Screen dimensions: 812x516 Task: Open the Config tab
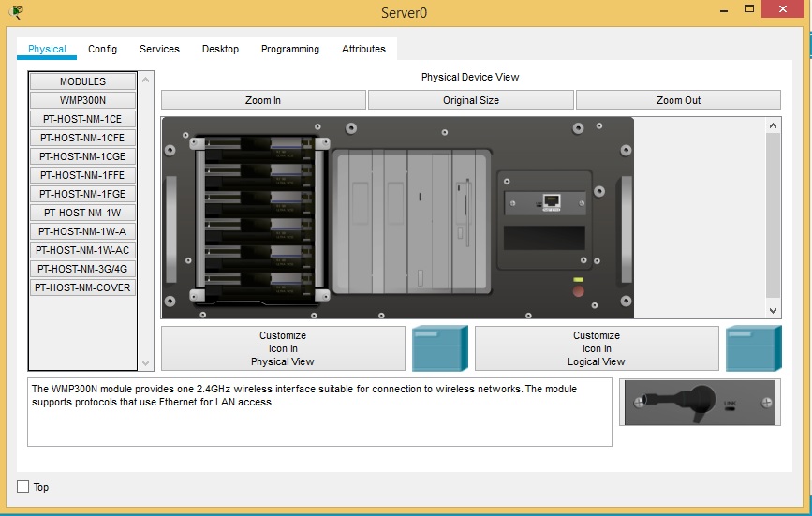103,49
